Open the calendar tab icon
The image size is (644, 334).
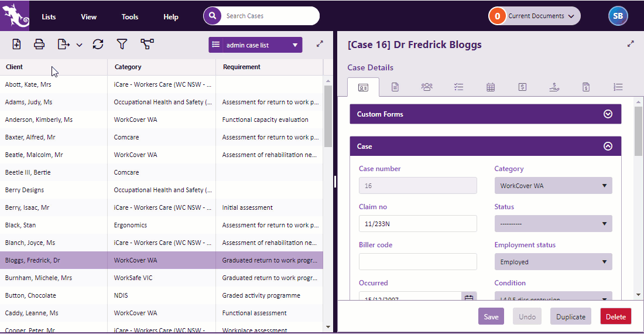point(491,87)
